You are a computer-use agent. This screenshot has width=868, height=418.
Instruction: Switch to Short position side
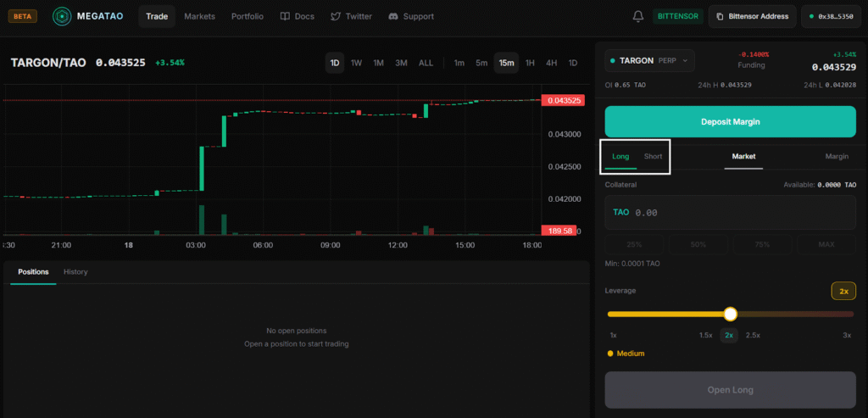point(653,156)
